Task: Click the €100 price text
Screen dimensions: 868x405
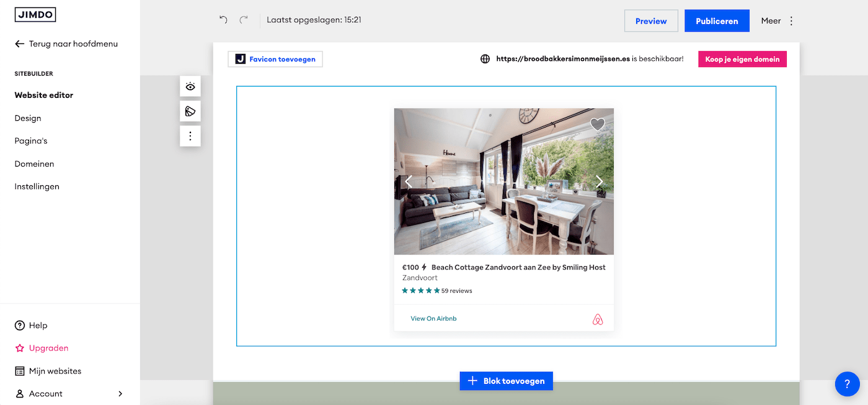Action: [410, 268]
